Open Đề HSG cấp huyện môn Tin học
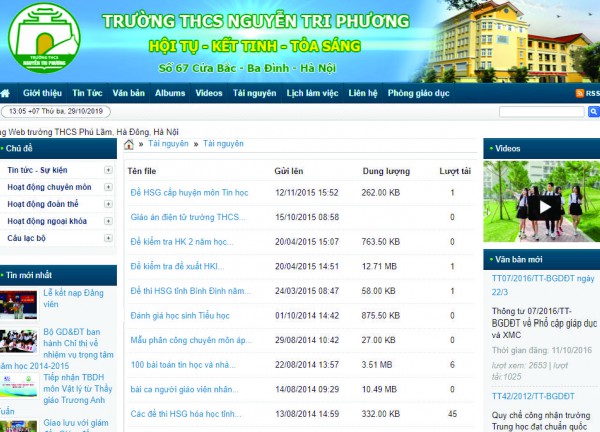Viewport: 600px width, 432px height. point(189,192)
